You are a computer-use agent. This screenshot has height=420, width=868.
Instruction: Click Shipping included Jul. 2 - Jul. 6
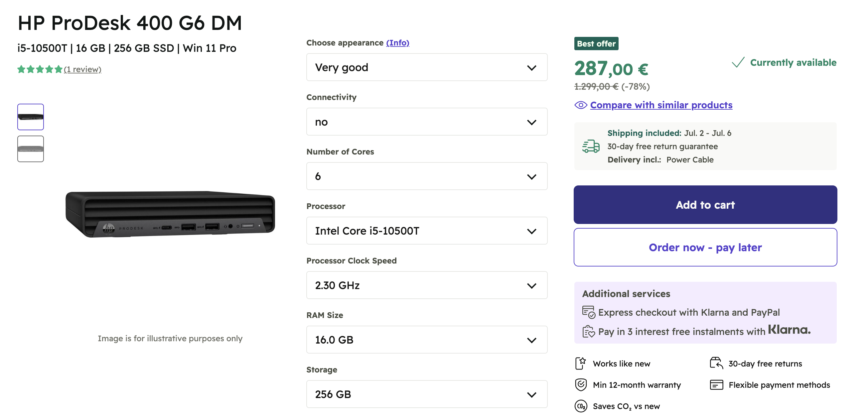[x=669, y=133]
